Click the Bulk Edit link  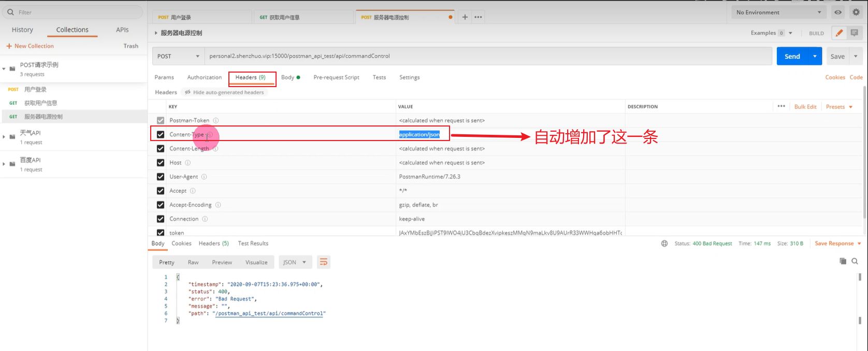tap(805, 107)
